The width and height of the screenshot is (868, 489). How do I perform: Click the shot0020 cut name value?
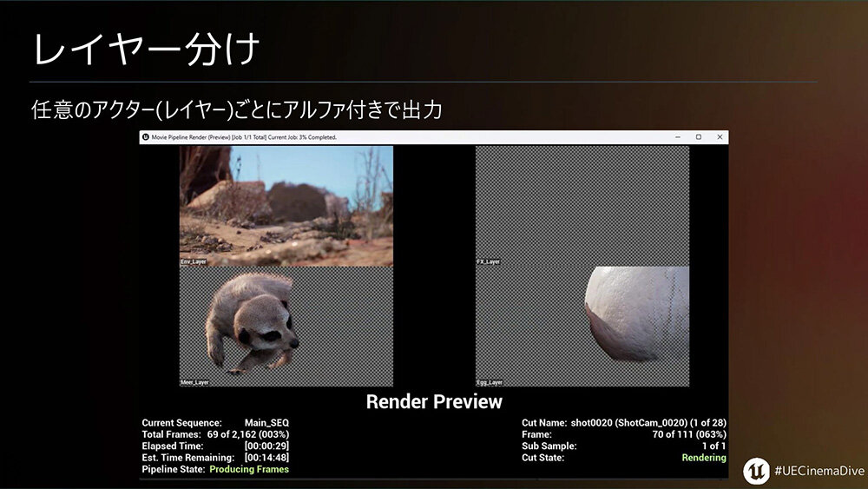coord(648,423)
